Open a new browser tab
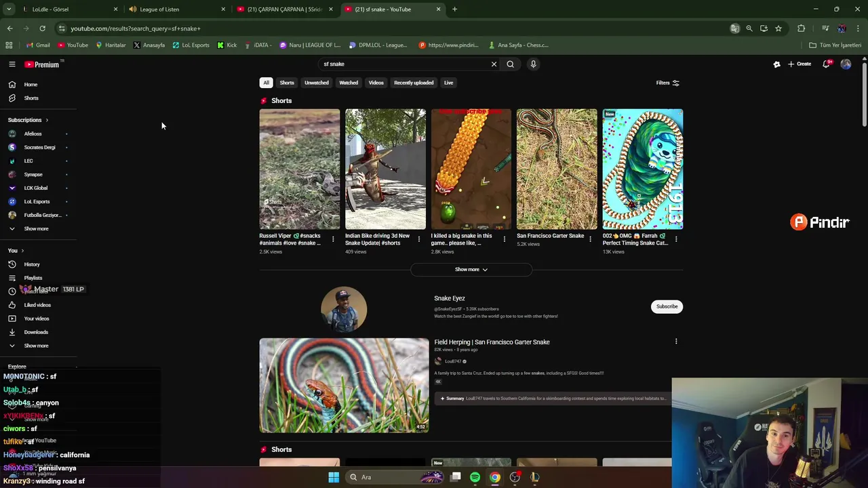Screen dimensions: 868x488 [454, 9]
